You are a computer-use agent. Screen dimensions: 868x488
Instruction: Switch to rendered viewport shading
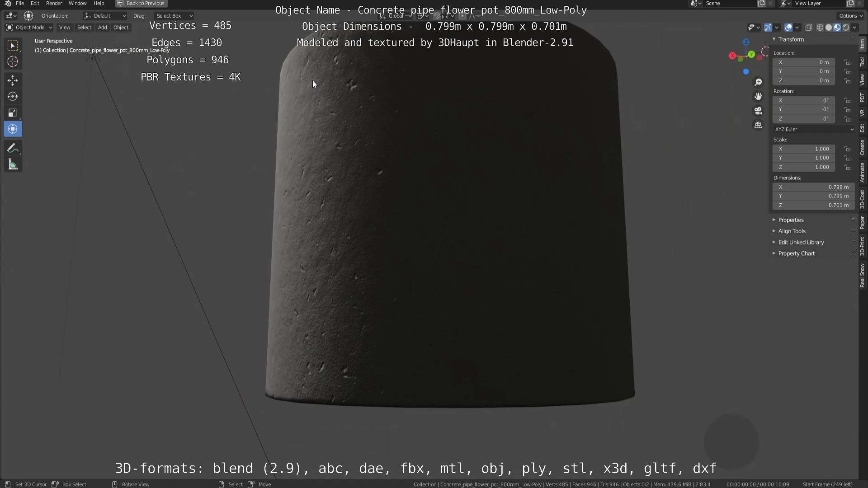[x=846, y=28]
